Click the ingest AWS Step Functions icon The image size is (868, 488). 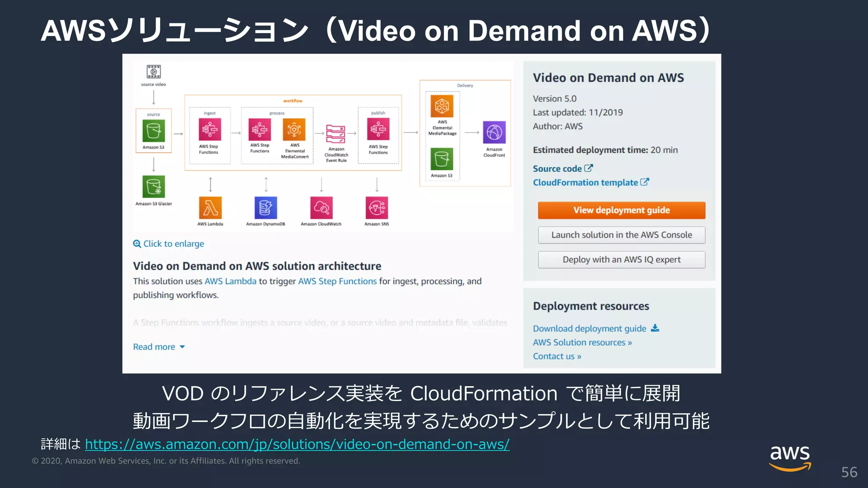pyautogui.click(x=210, y=130)
